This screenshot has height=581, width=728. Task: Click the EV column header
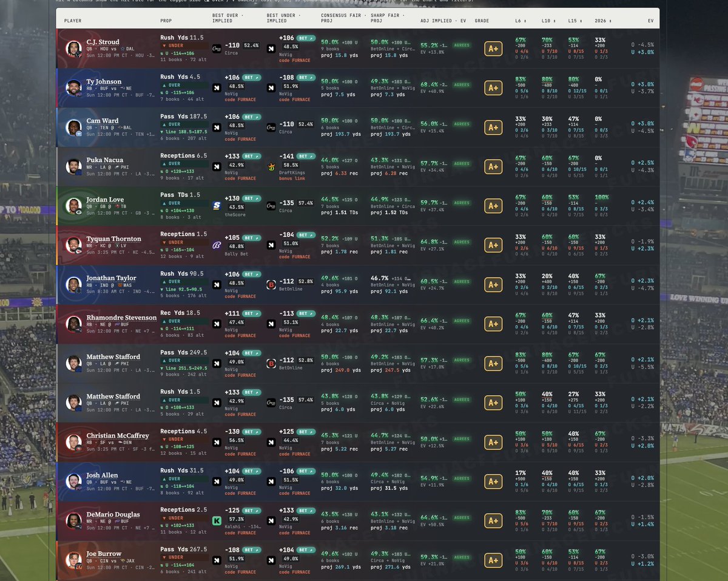(651, 21)
